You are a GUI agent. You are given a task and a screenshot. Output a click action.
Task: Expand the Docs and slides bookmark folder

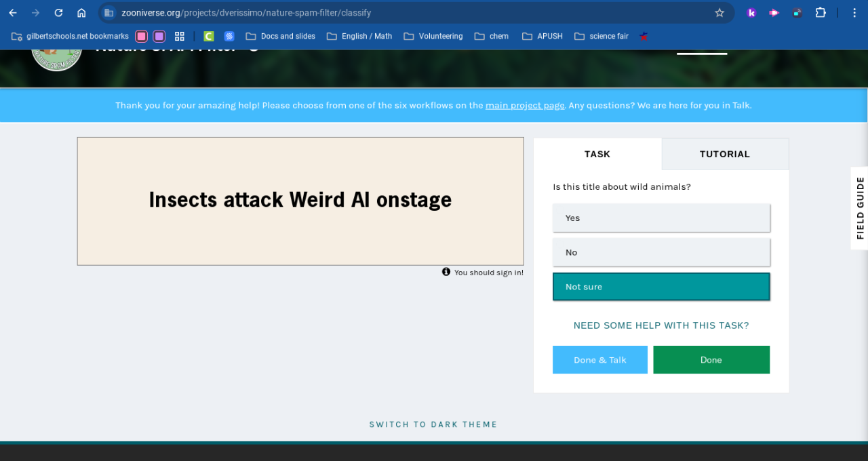point(281,37)
